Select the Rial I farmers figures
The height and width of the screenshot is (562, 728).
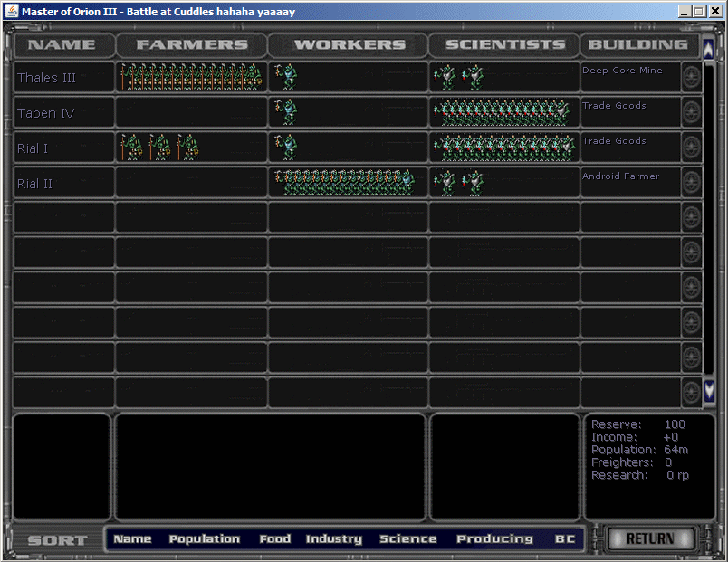pos(159,148)
